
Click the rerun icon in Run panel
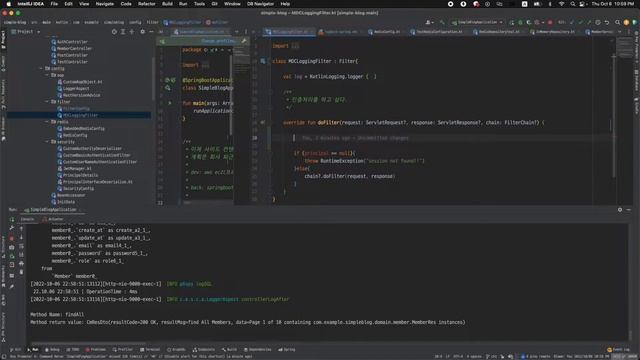(x=12, y=219)
